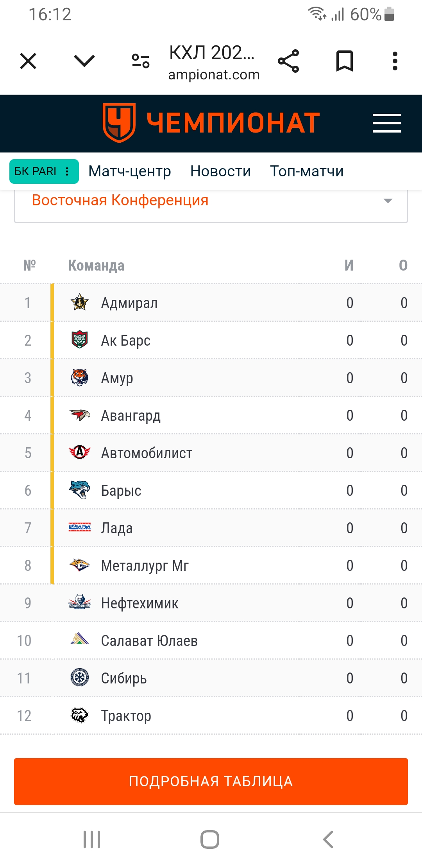Click the Чемпионат shield logo

(x=119, y=123)
